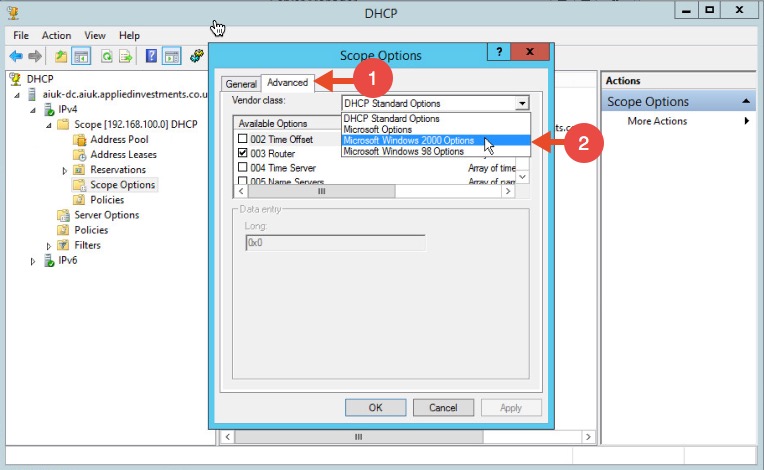Click the Back arrow toolbar icon
This screenshot has height=470, width=764.
[16, 56]
